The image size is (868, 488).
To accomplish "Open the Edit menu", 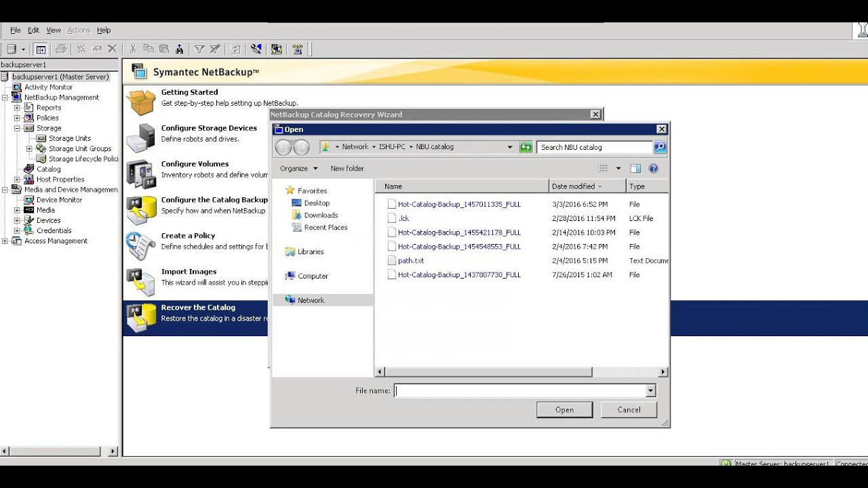I will click(33, 30).
